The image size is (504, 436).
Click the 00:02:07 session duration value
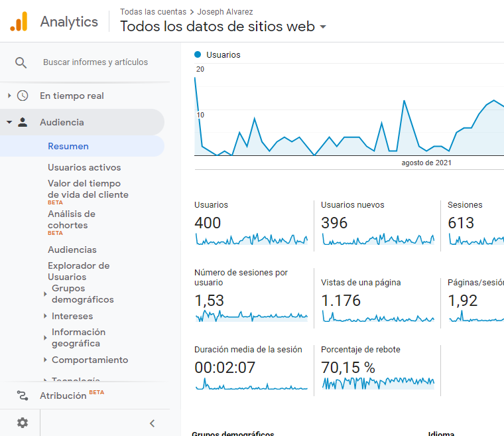click(225, 368)
